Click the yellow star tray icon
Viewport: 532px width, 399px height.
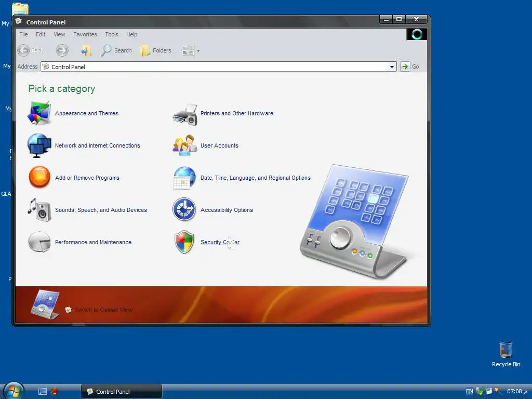pos(498,391)
